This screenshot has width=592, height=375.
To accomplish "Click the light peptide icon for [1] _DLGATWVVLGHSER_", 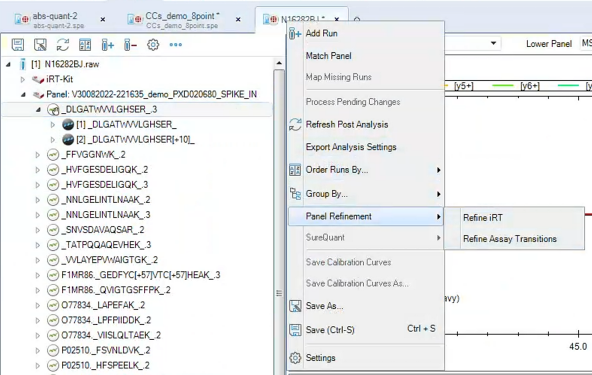I will (68, 124).
